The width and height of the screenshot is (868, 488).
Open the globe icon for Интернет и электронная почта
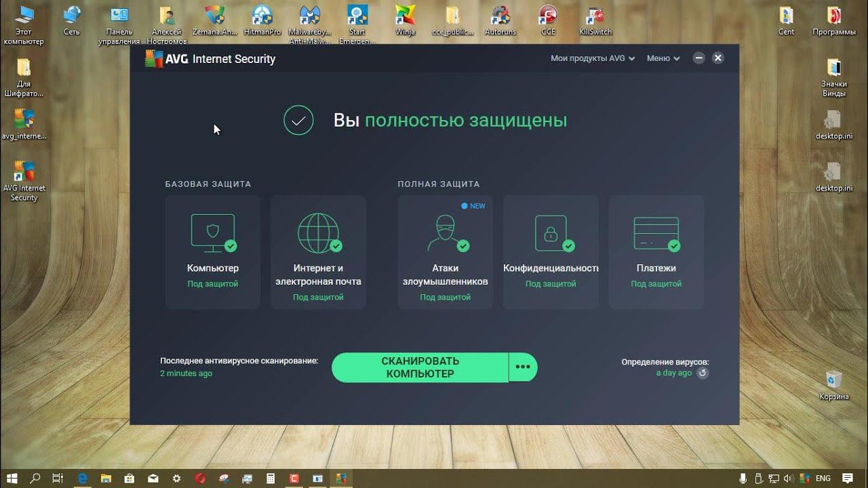click(x=319, y=233)
